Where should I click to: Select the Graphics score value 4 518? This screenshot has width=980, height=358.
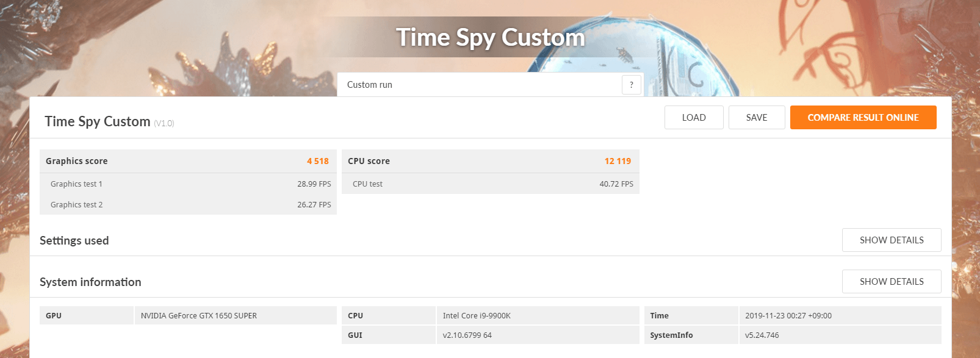coord(318,161)
